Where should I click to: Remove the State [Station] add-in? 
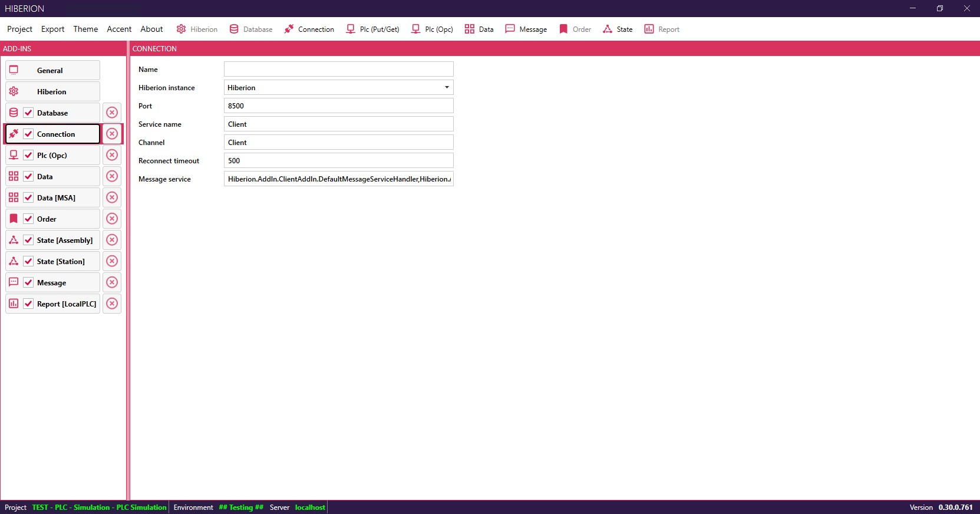[112, 261]
